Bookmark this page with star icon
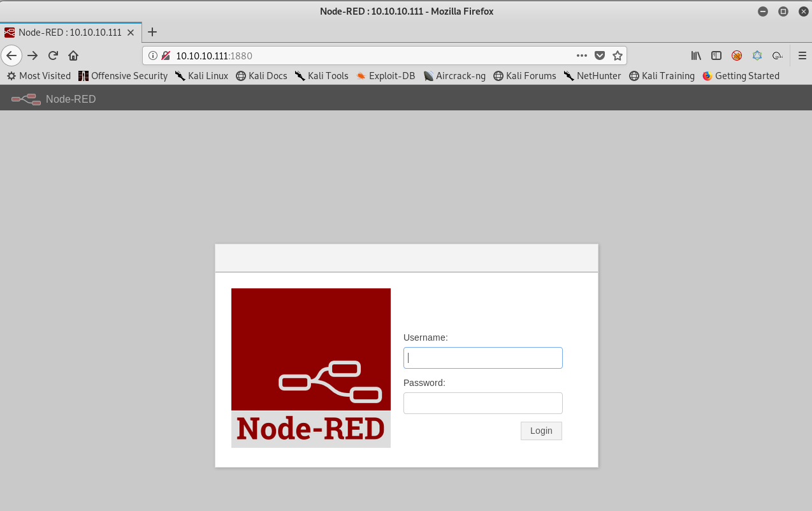This screenshot has width=812, height=511. click(x=617, y=56)
